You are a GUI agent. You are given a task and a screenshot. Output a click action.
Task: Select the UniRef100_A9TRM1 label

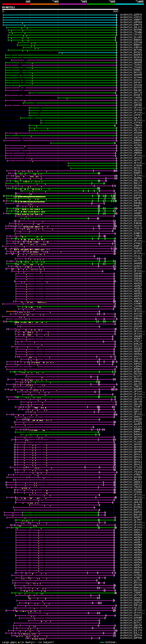coord(131,145)
